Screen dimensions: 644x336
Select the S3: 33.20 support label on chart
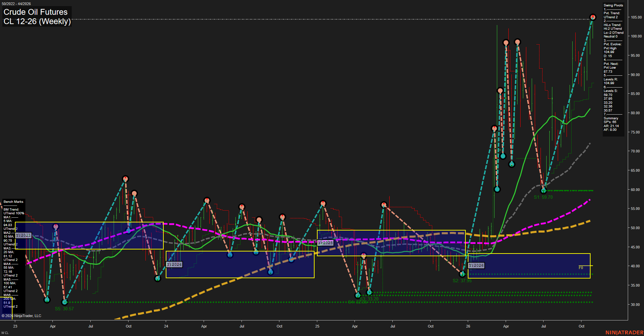click(369, 299)
